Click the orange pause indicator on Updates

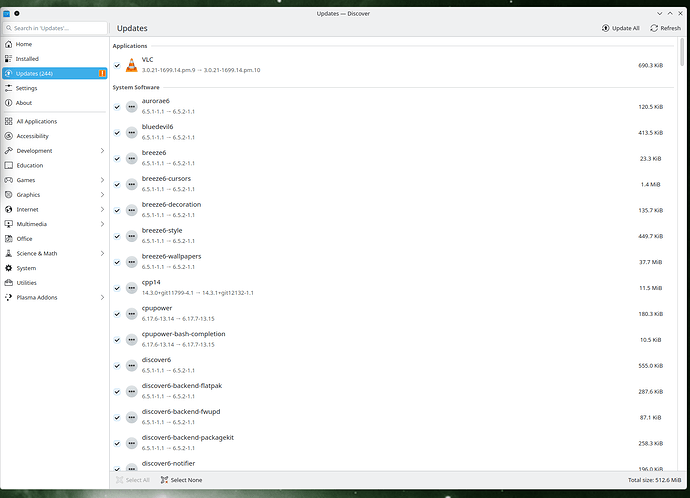102,73
